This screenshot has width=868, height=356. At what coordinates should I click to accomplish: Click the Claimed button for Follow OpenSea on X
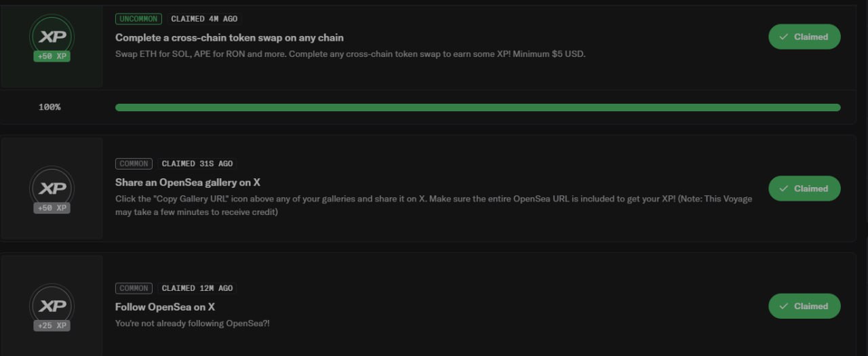point(804,306)
